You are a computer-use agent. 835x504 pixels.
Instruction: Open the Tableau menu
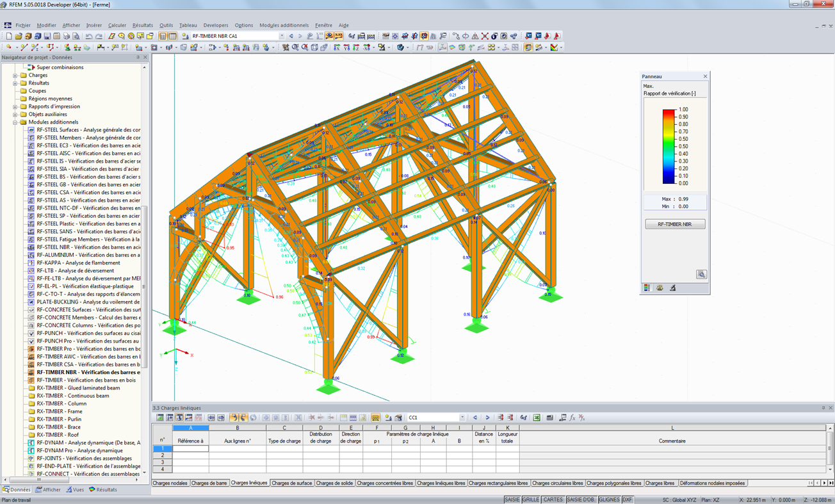[188, 25]
